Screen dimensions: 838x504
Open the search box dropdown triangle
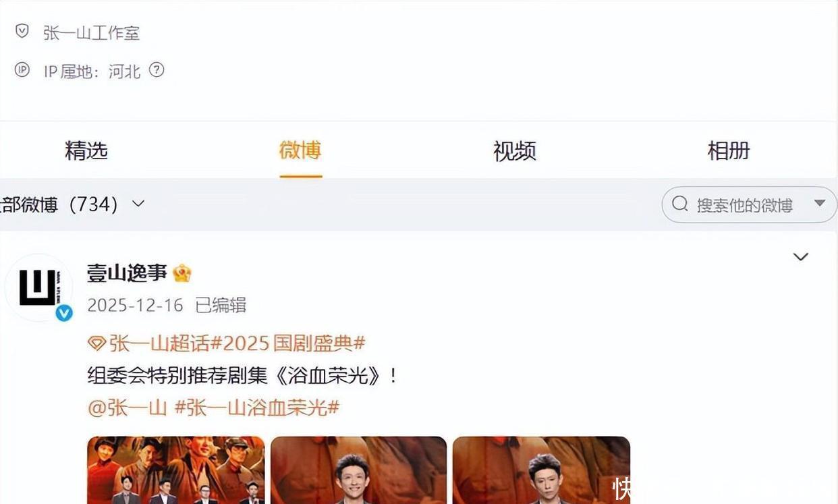click(x=820, y=203)
